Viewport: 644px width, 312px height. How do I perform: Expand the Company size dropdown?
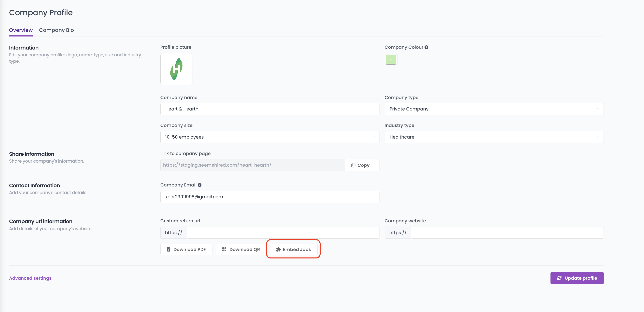click(x=270, y=137)
